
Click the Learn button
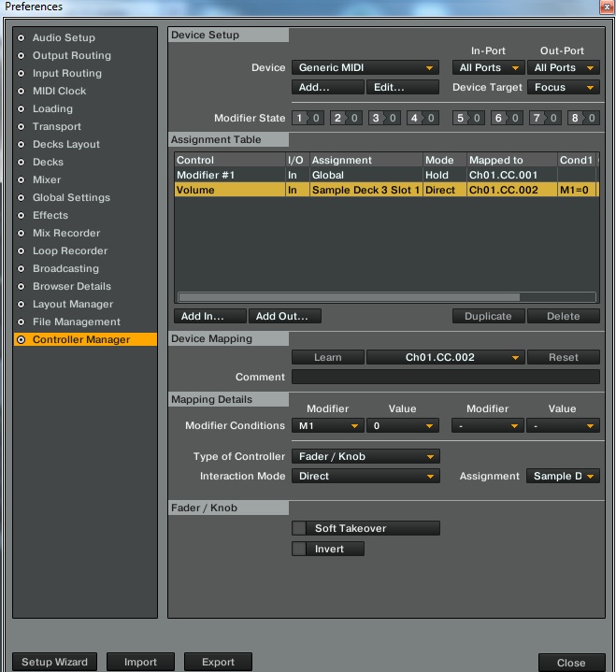coord(328,357)
